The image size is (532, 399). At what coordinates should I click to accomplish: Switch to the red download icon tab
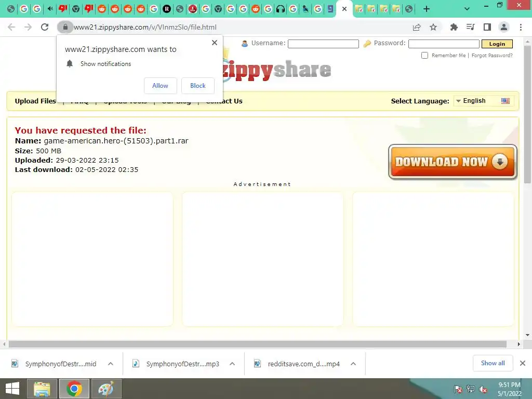[193, 9]
